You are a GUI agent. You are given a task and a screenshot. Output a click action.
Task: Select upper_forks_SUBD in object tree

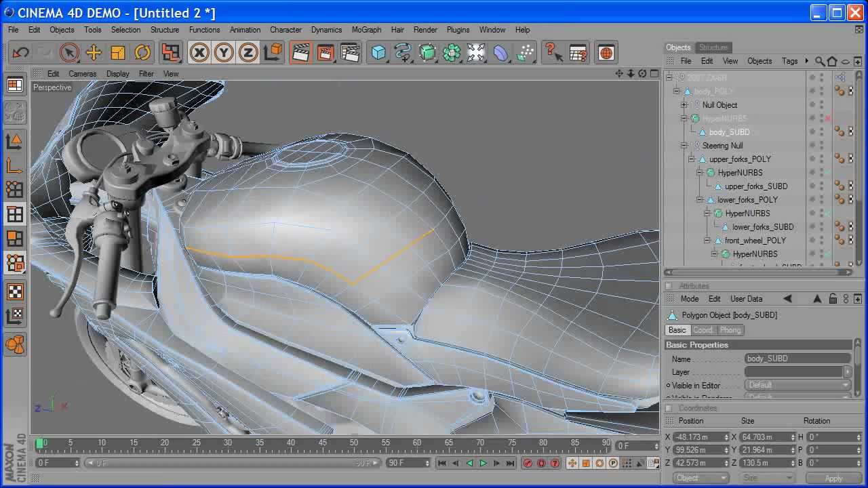(x=756, y=186)
